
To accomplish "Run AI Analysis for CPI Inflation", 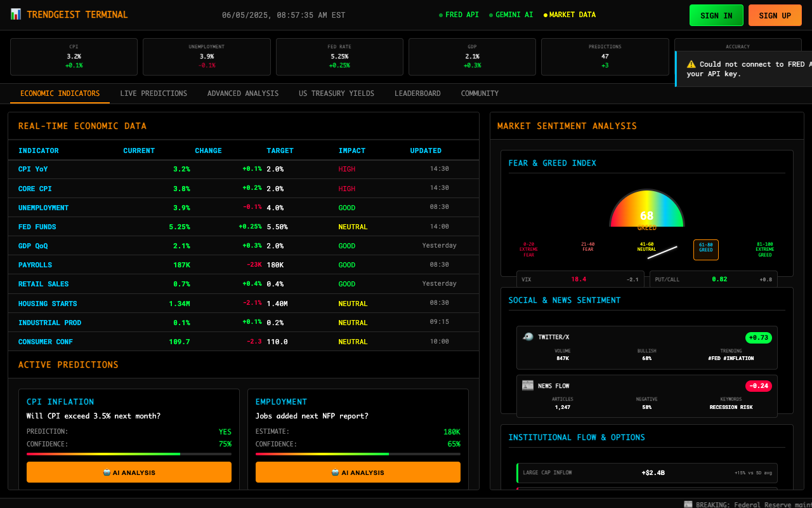I will tap(129, 472).
